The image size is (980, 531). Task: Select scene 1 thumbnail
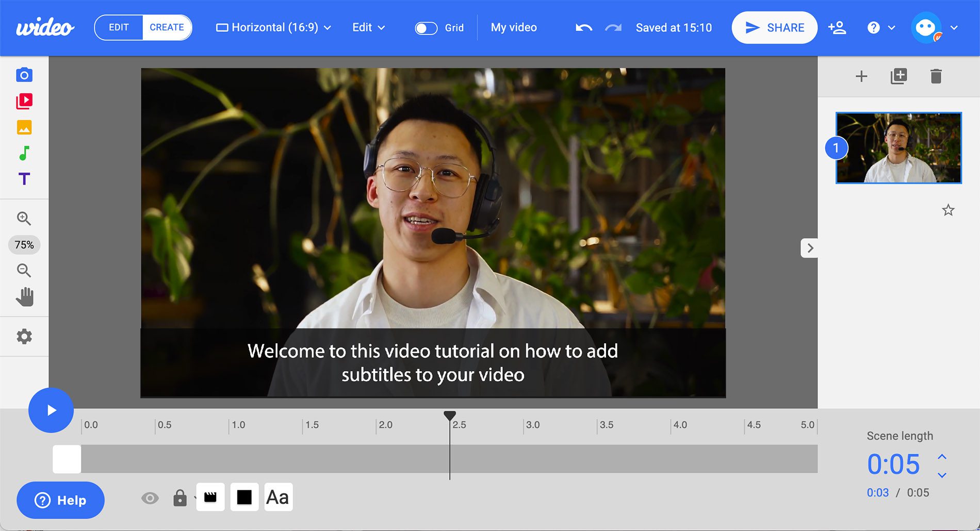click(x=899, y=148)
